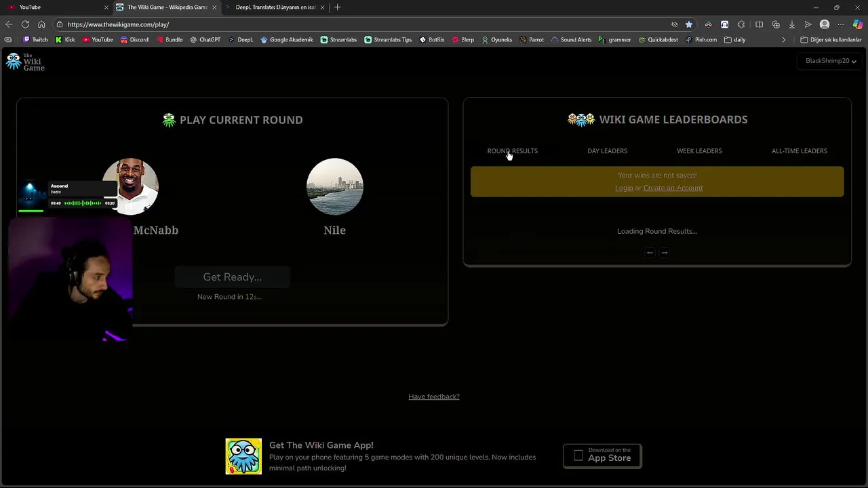Open the new tab plus button
Screen dimensions: 868x488
pyautogui.click(x=337, y=7)
